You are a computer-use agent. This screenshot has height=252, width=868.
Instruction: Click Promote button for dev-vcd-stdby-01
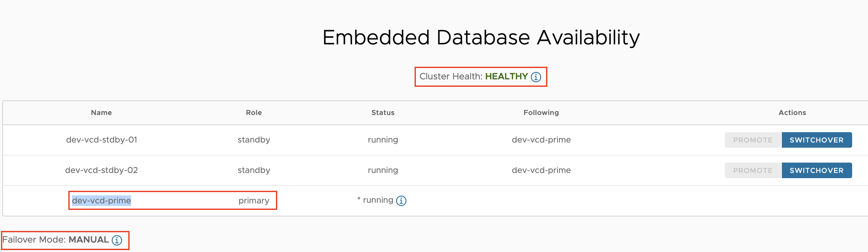pyautogui.click(x=752, y=140)
